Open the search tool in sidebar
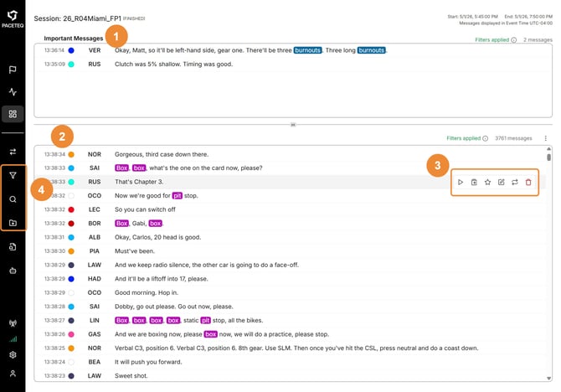The width and height of the screenshot is (561, 392). click(13, 199)
